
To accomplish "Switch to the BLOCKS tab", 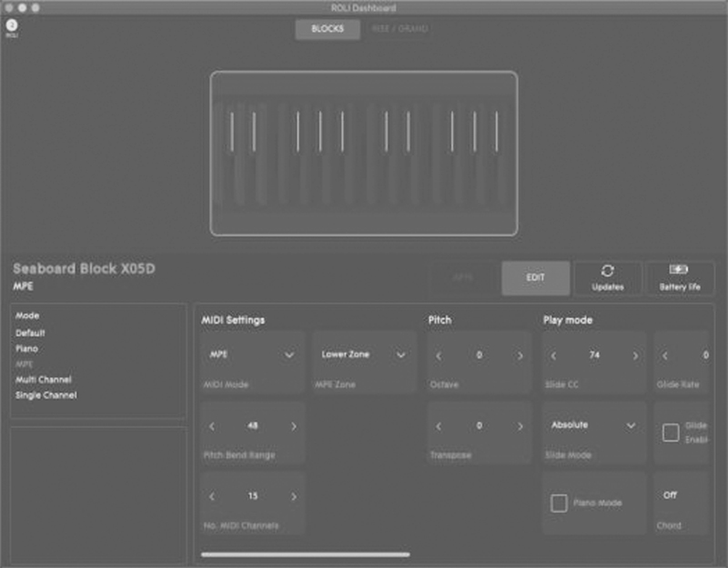I will tap(328, 29).
